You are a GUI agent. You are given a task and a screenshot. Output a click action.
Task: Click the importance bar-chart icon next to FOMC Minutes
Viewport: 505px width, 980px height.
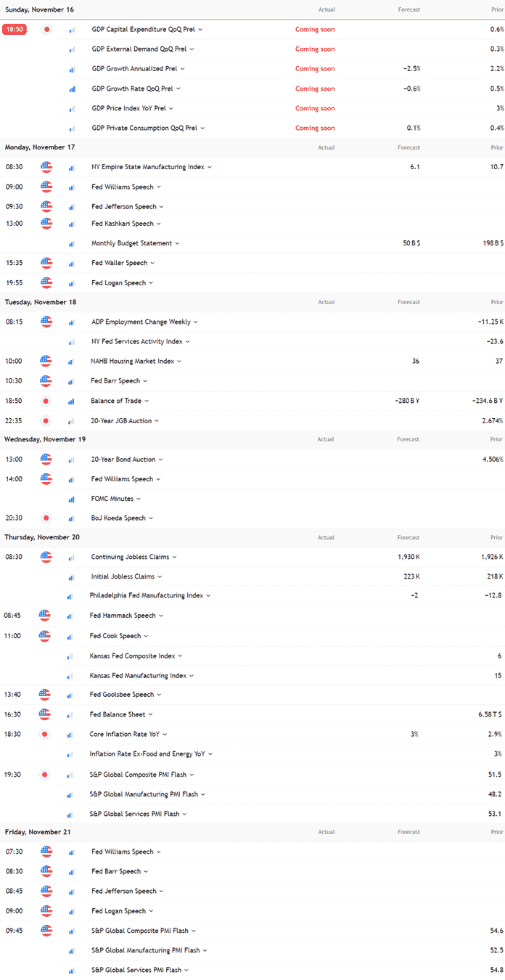[71, 499]
